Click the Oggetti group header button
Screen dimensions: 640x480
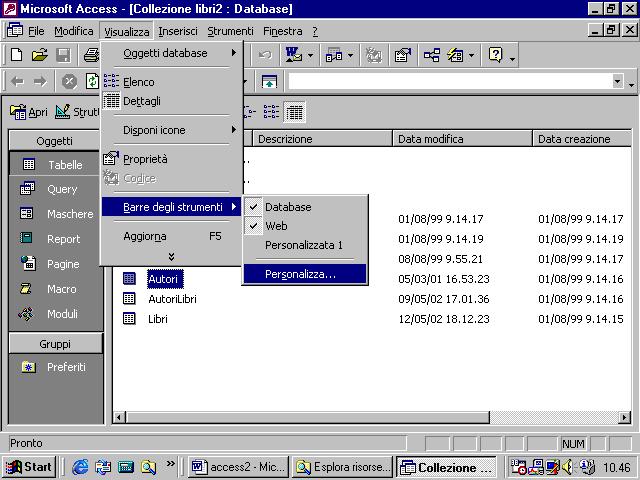54,141
